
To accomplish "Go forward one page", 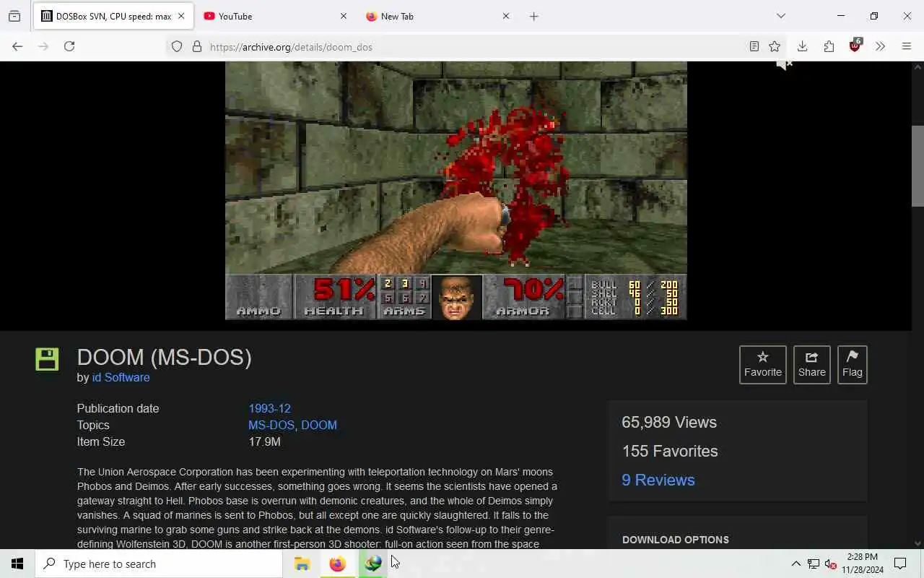I will [x=43, y=46].
